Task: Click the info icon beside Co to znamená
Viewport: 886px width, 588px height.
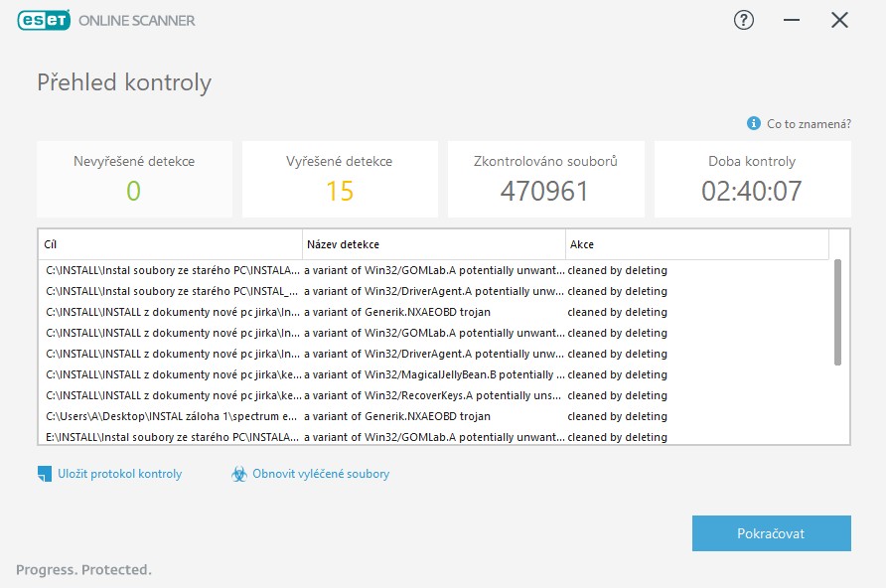Action: pos(754,124)
